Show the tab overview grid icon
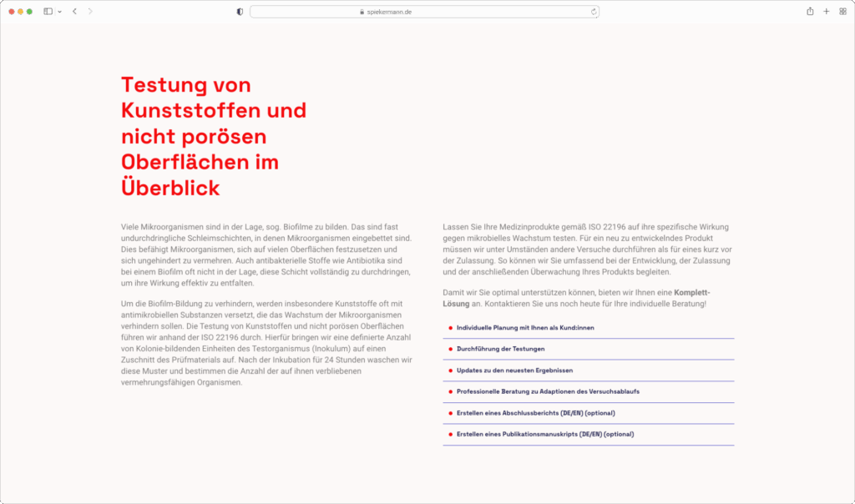855x504 pixels. 842,12
